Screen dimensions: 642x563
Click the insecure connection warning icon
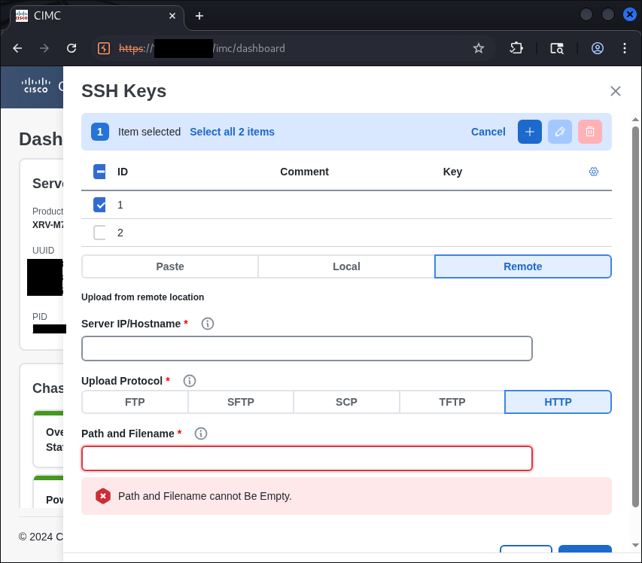[104, 48]
